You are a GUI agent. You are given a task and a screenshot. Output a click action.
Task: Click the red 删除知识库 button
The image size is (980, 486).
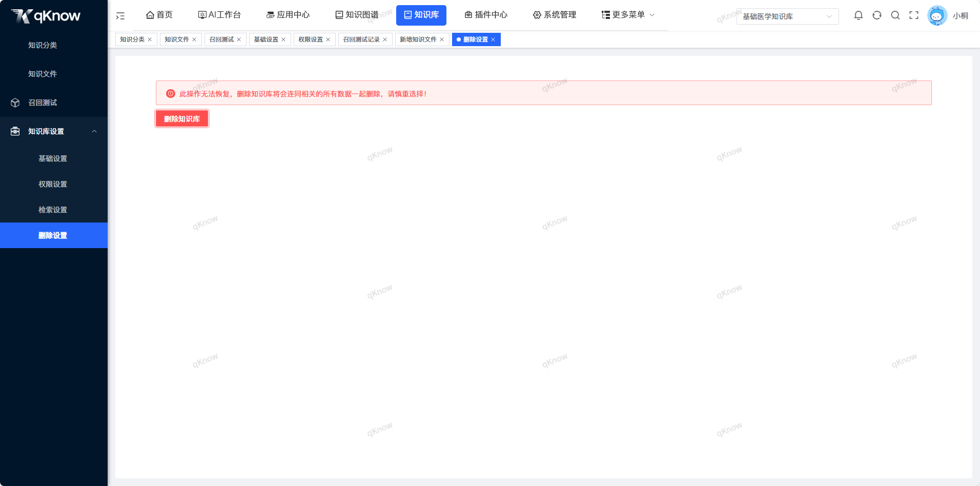tap(182, 118)
